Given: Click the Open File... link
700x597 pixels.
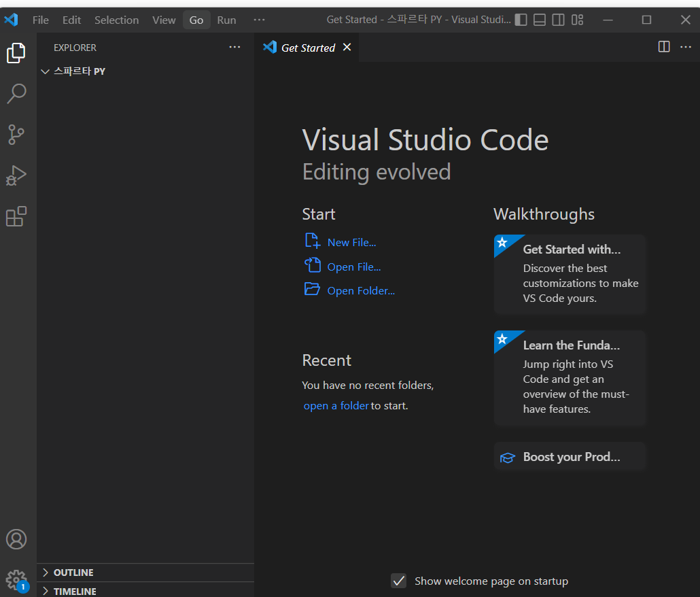Looking at the screenshot, I should pos(354,267).
